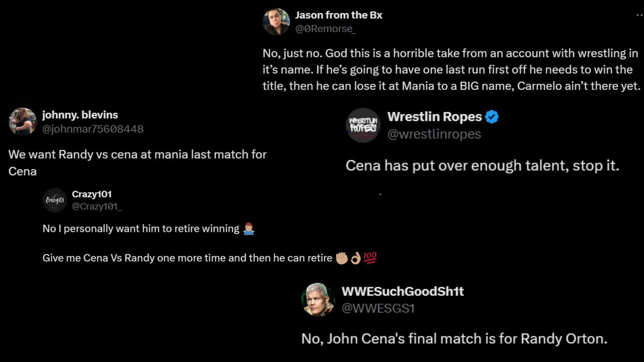Image resolution: width=644 pixels, height=362 pixels.
Task: Click the 100 emoji in Crazy101's tweet
Action: [x=370, y=258]
